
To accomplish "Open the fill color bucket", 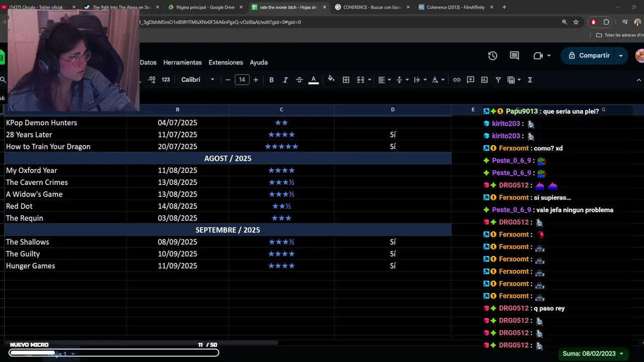I will tap(331, 79).
